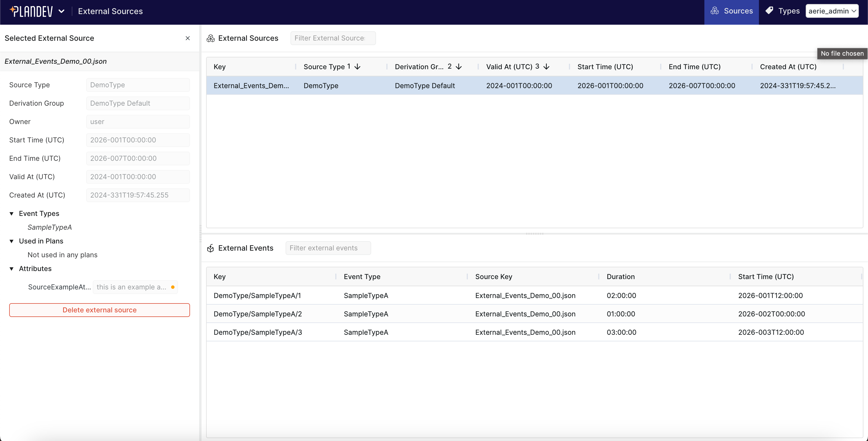
Task: Click the Filter External Sources field
Action: (x=333, y=38)
